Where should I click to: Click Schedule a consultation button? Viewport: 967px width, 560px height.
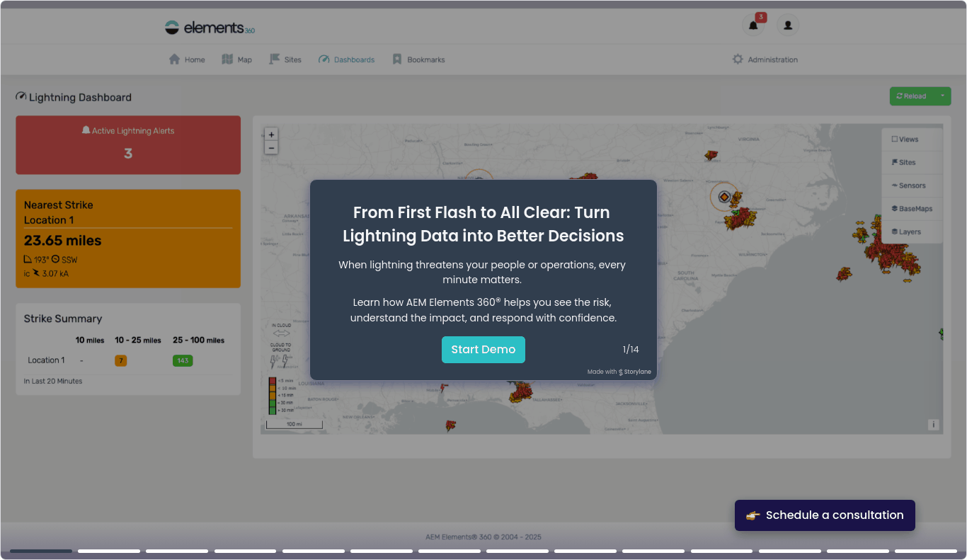[825, 515]
